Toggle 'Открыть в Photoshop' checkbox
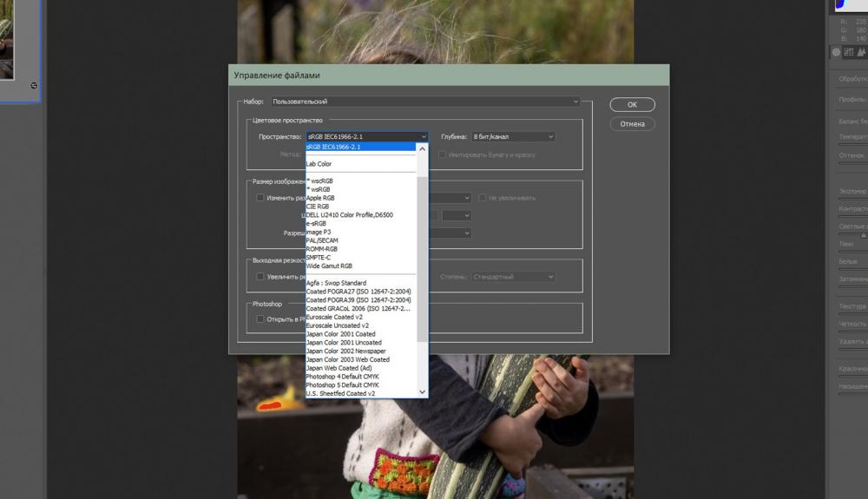This screenshot has width=868, height=499. pyautogui.click(x=260, y=318)
